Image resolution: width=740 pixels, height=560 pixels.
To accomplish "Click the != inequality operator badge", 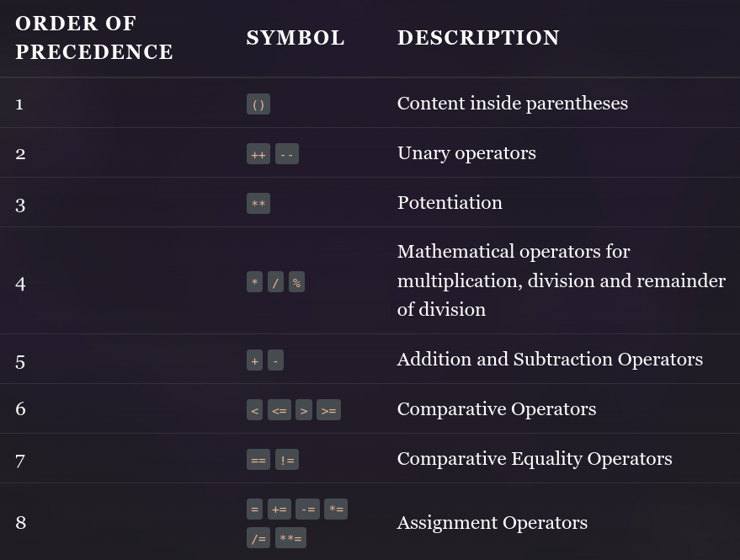I will [287, 460].
